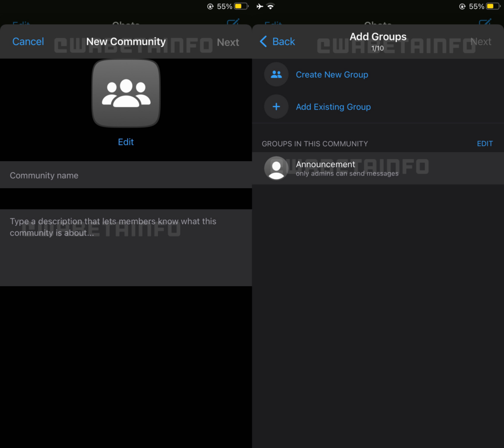The height and width of the screenshot is (448, 504).
Task: Select the Add Existing Group option
Action: pos(333,107)
